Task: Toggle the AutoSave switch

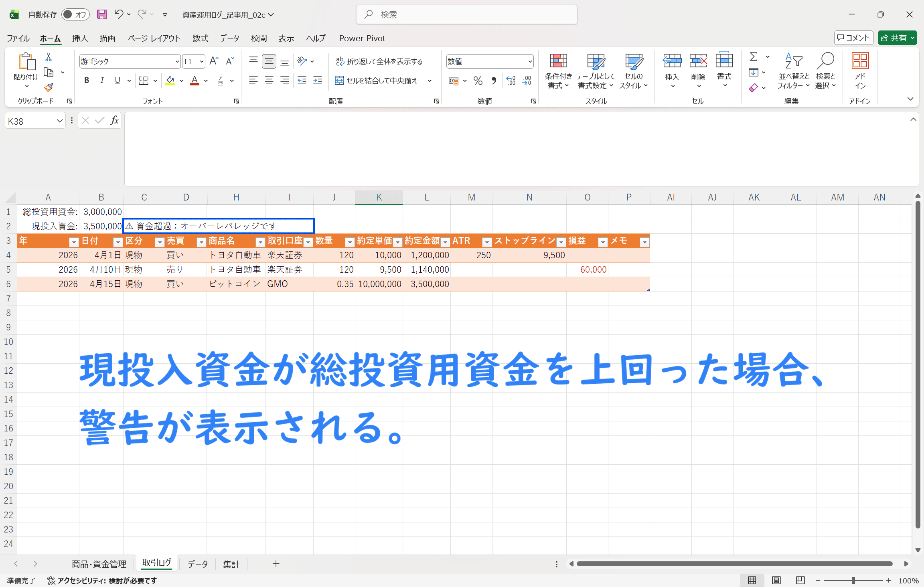Action: [x=75, y=14]
